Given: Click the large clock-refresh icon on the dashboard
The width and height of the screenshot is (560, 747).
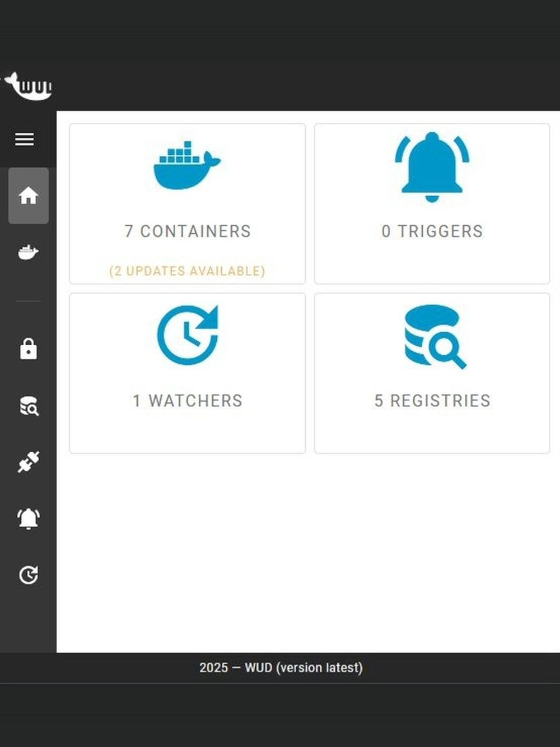Looking at the screenshot, I should point(188,335).
